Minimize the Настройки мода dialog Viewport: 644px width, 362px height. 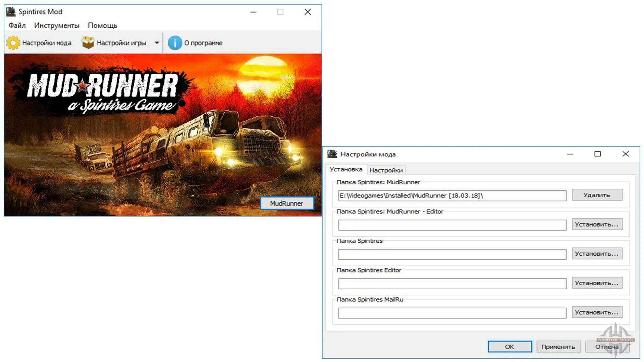click(x=570, y=154)
